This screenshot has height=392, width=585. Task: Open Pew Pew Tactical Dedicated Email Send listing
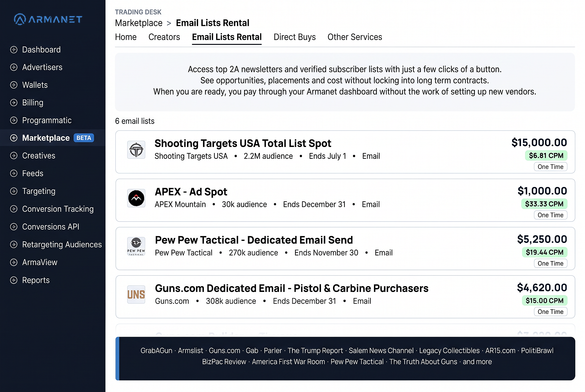click(x=345, y=248)
